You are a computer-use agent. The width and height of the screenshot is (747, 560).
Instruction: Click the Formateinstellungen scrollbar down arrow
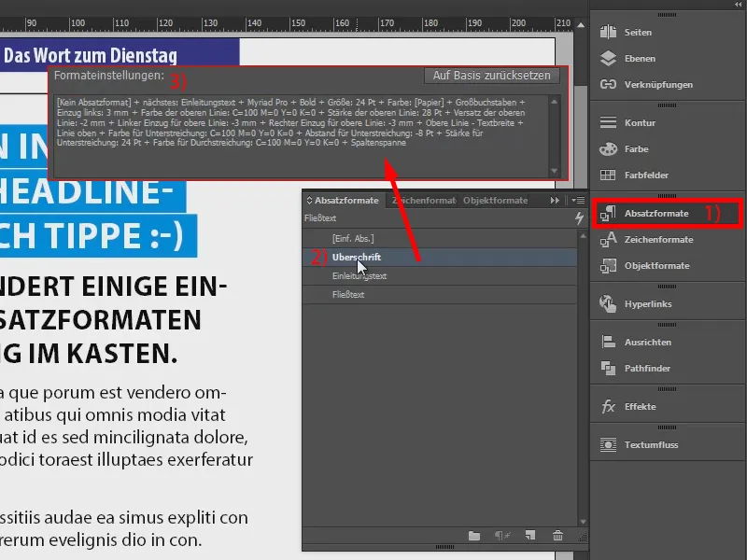554,171
